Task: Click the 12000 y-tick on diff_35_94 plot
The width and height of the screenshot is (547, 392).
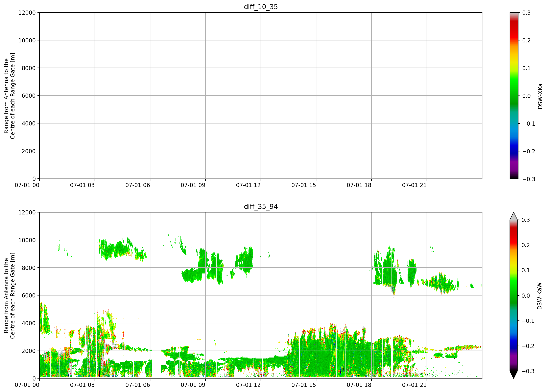Action: coord(27,212)
